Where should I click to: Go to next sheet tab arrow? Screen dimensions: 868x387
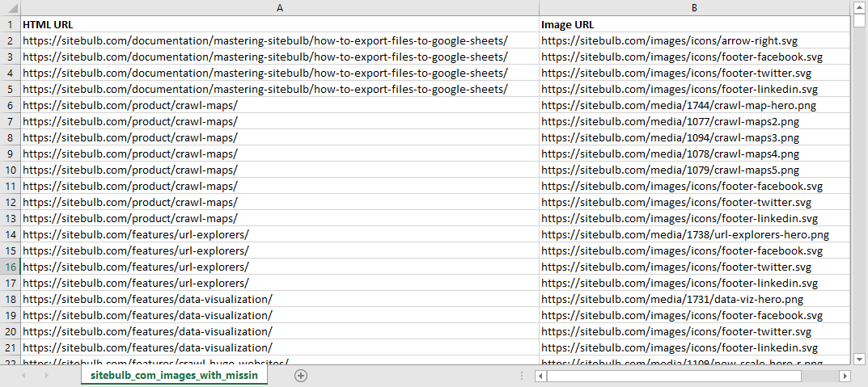tap(46, 376)
